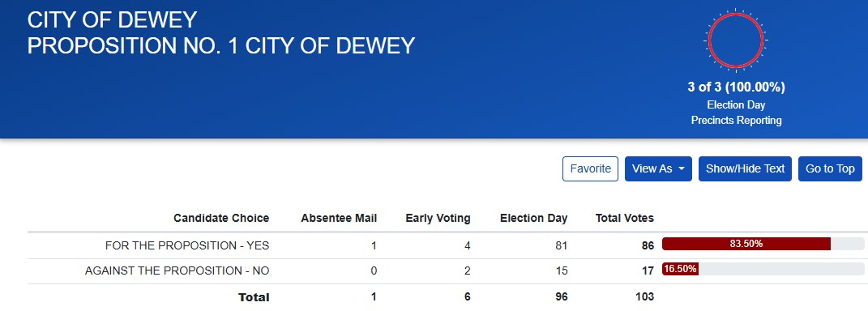Toggle the Favorite button
Viewport: 868px width, 311px height.
point(590,168)
